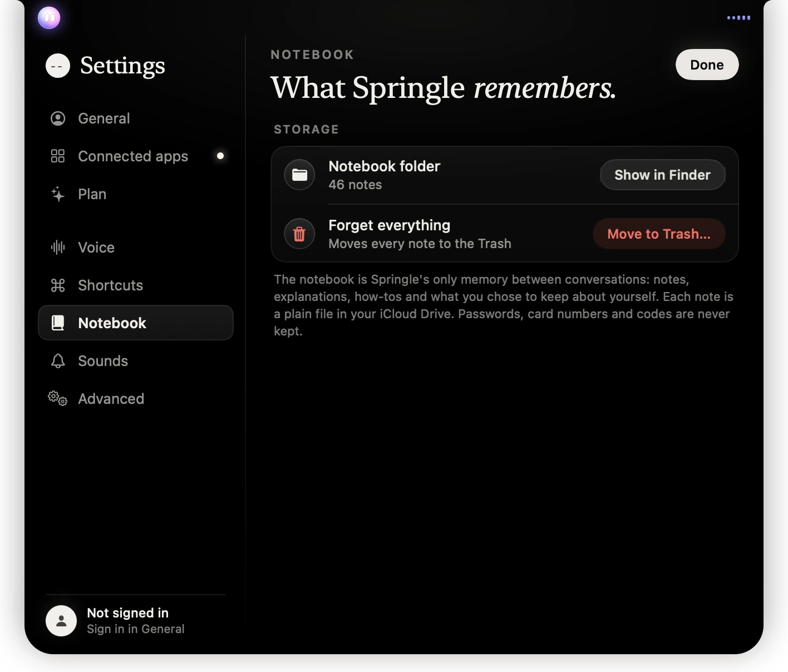Click Moves every note to the Trash text
788x672 pixels.
420,244
